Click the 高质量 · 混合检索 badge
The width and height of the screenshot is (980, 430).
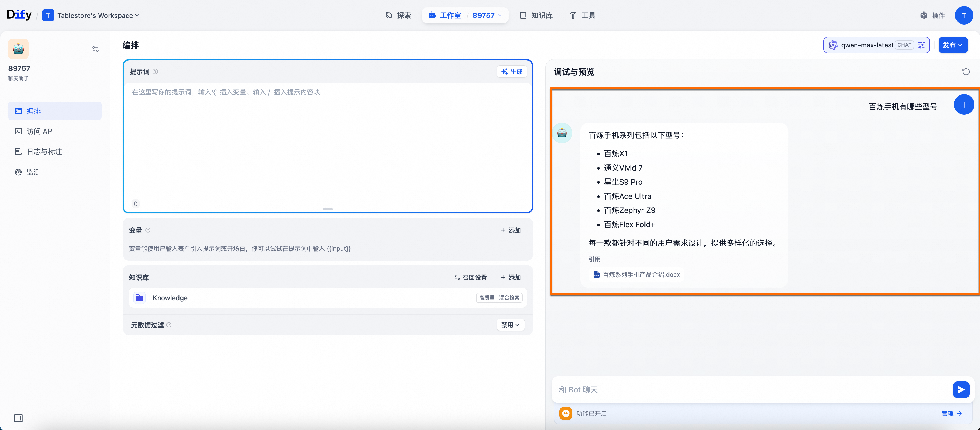499,298
